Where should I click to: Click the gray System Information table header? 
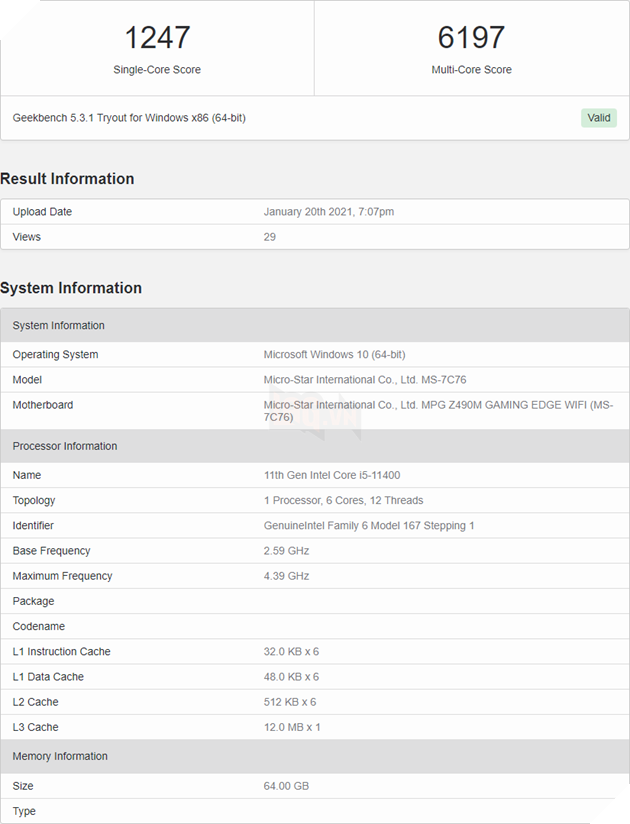pos(59,326)
